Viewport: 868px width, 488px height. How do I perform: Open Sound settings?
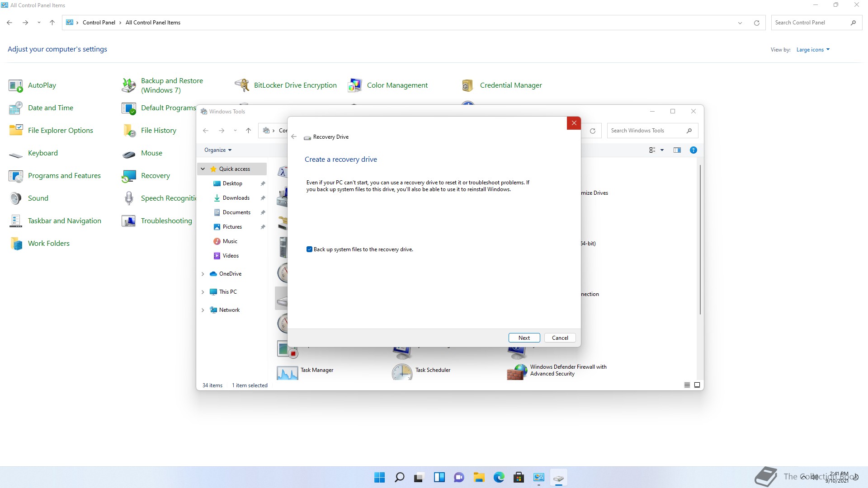[28, 198]
